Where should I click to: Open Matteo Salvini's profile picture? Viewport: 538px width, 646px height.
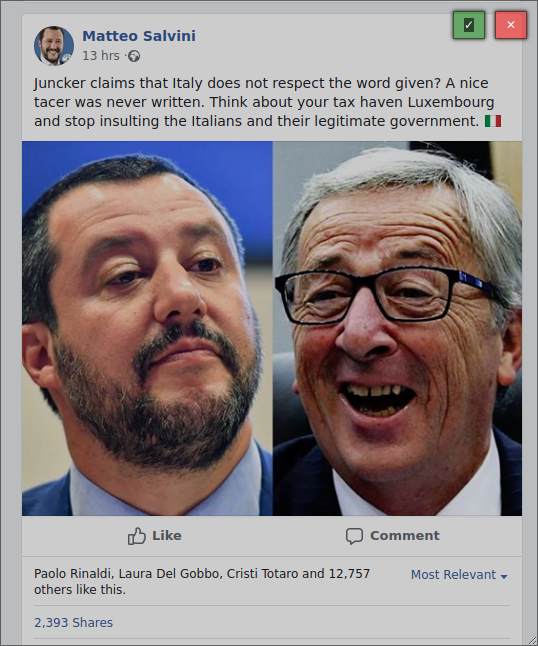[54, 46]
